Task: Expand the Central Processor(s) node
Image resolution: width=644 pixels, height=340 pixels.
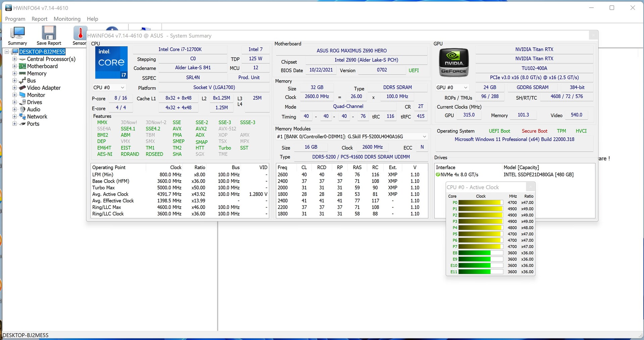Action: pos(14,59)
